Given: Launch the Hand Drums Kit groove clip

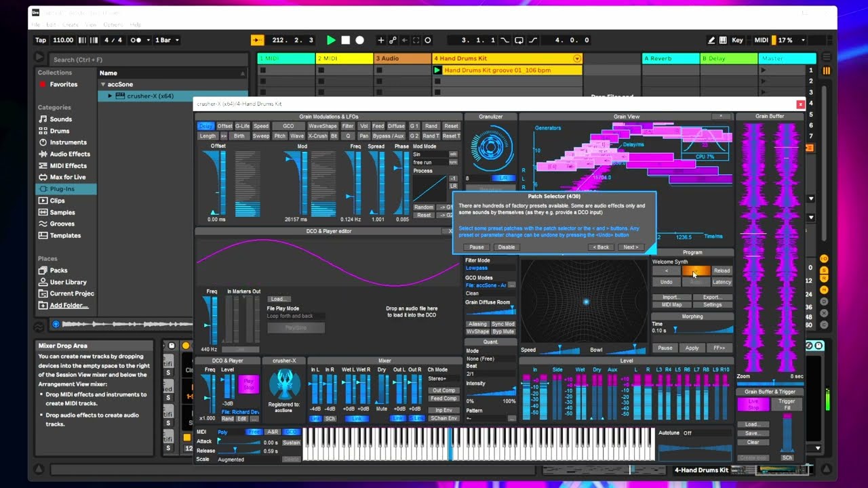Looking at the screenshot, I should point(437,70).
